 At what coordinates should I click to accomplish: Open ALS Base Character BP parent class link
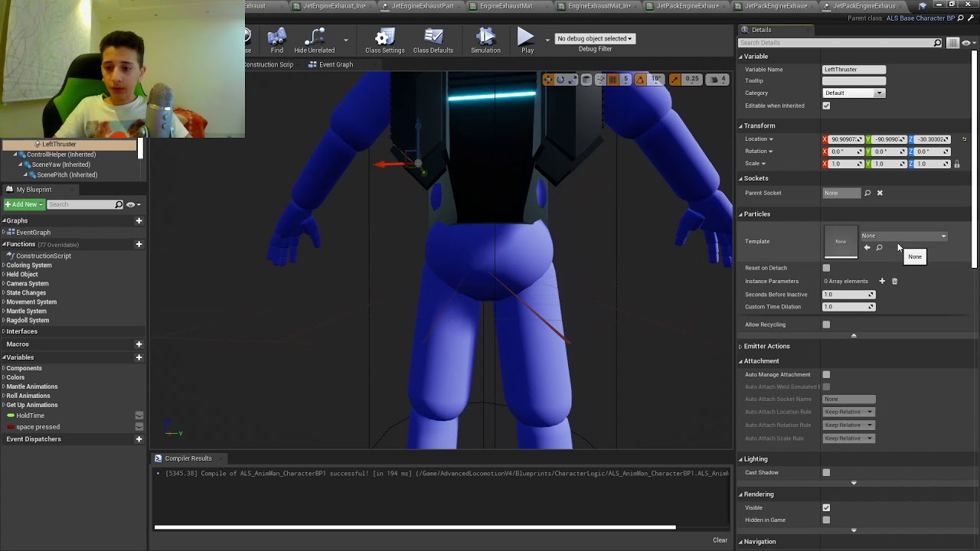point(920,18)
